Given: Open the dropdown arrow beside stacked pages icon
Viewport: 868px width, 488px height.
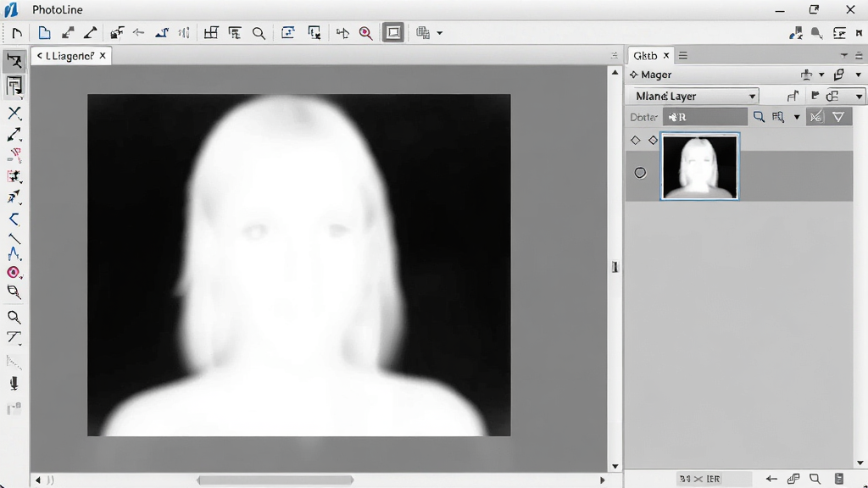Looking at the screenshot, I should click(440, 33).
